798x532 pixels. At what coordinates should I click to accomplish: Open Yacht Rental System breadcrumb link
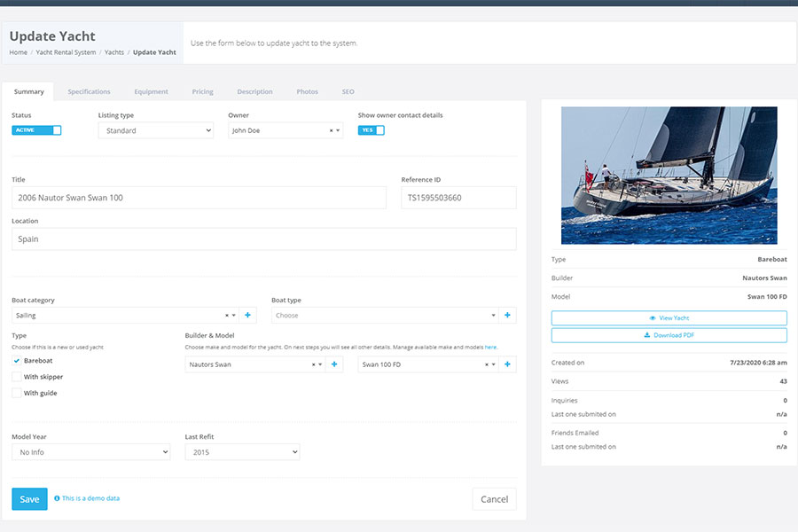pyautogui.click(x=66, y=52)
